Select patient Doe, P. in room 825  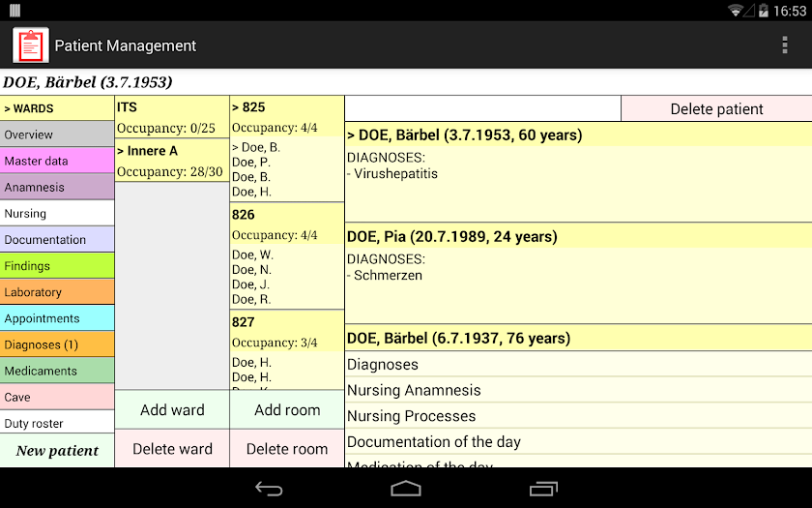point(251,163)
